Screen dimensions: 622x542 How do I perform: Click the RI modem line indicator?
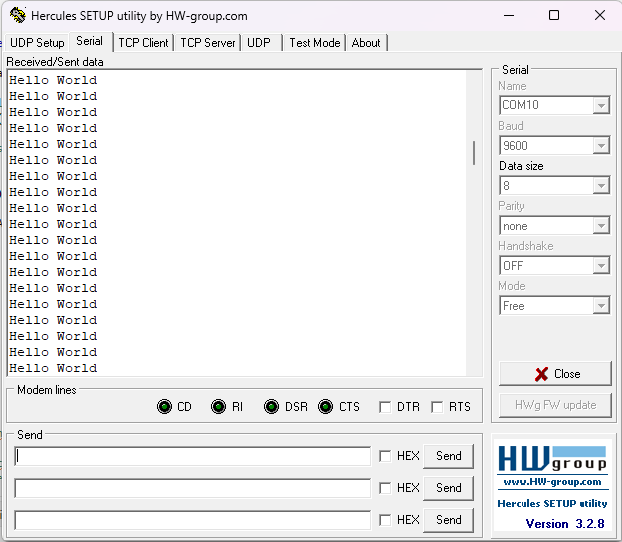tap(218, 407)
